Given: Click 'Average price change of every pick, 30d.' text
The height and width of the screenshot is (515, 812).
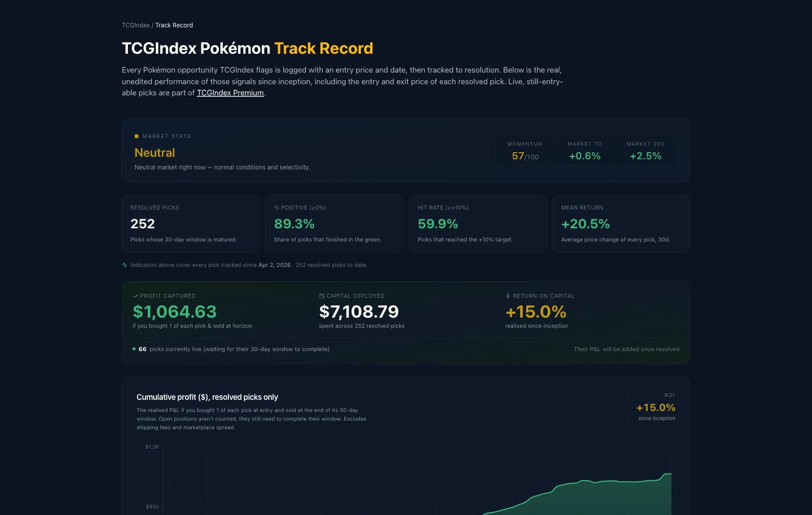Looking at the screenshot, I should point(616,239).
